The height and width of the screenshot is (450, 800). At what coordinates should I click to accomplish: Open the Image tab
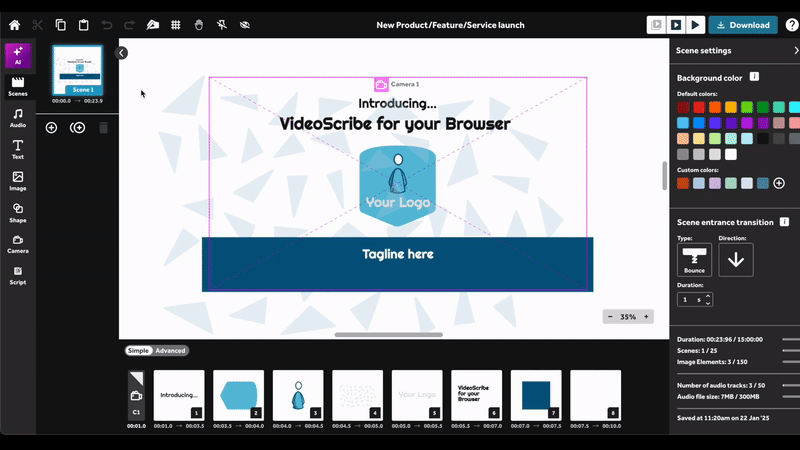[18, 181]
